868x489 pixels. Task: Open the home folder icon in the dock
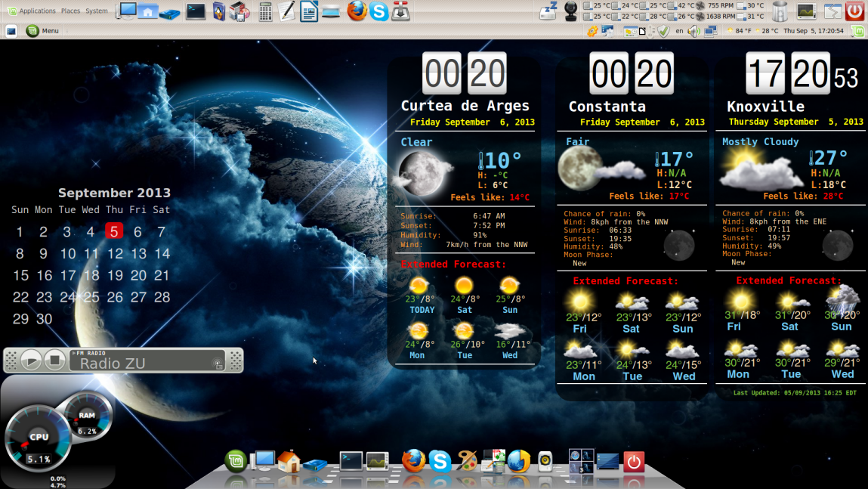(x=289, y=462)
